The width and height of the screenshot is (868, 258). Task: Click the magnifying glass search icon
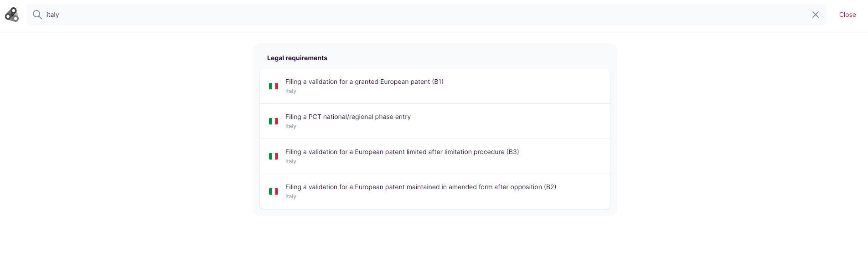click(37, 15)
